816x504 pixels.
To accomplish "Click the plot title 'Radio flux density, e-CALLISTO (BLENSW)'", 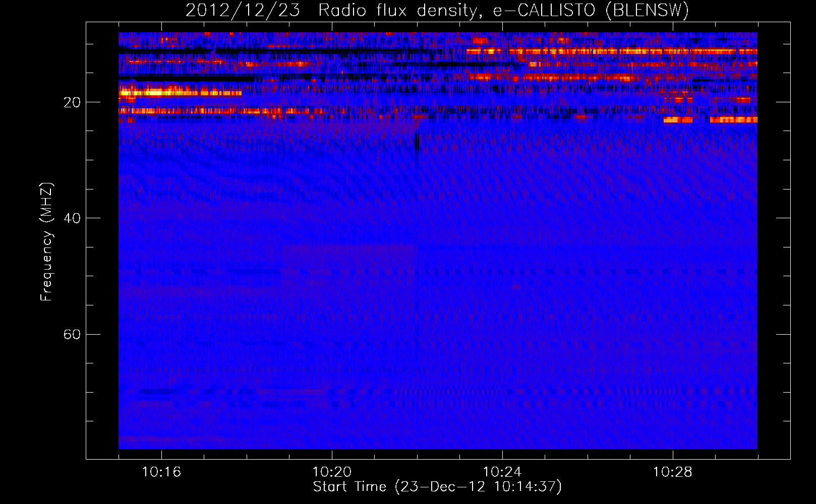I will (503, 10).
